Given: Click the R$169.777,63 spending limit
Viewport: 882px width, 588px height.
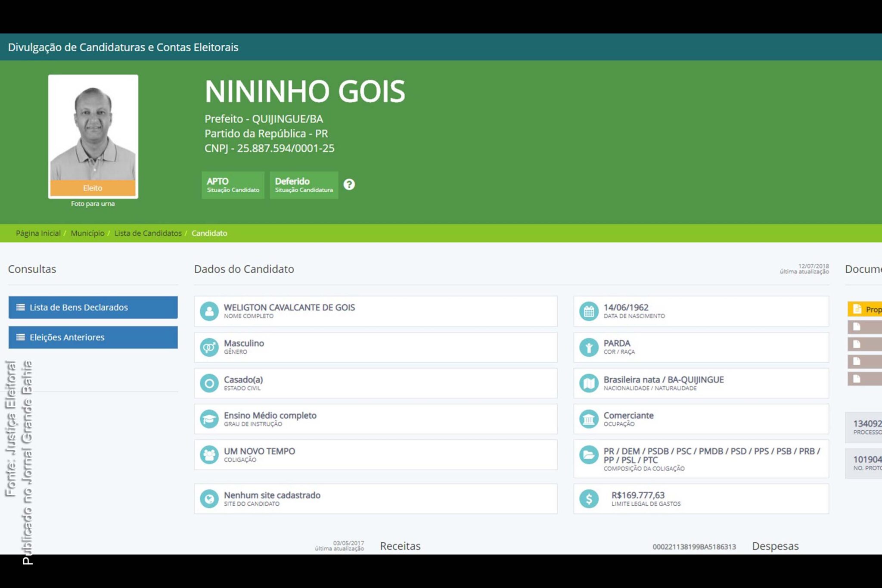Looking at the screenshot, I should tap(638, 495).
